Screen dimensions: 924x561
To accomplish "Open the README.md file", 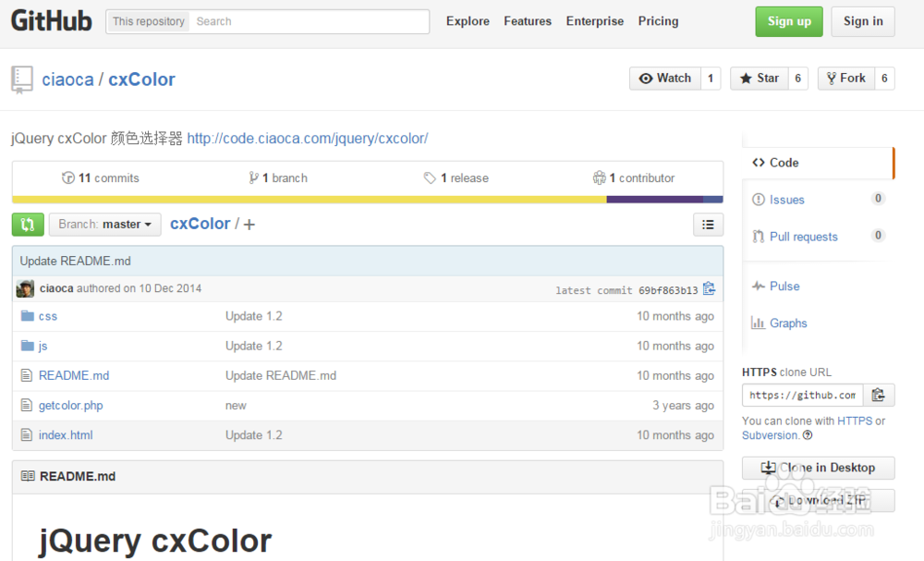I will [73, 375].
